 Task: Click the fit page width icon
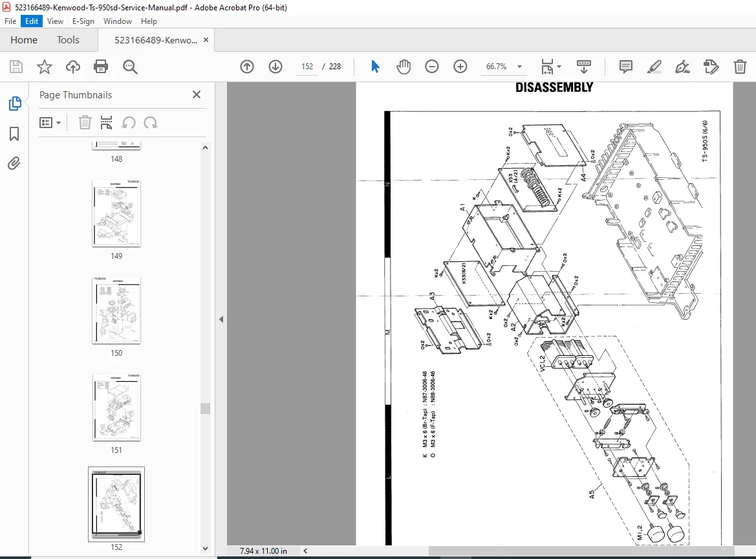(x=547, y=67)
